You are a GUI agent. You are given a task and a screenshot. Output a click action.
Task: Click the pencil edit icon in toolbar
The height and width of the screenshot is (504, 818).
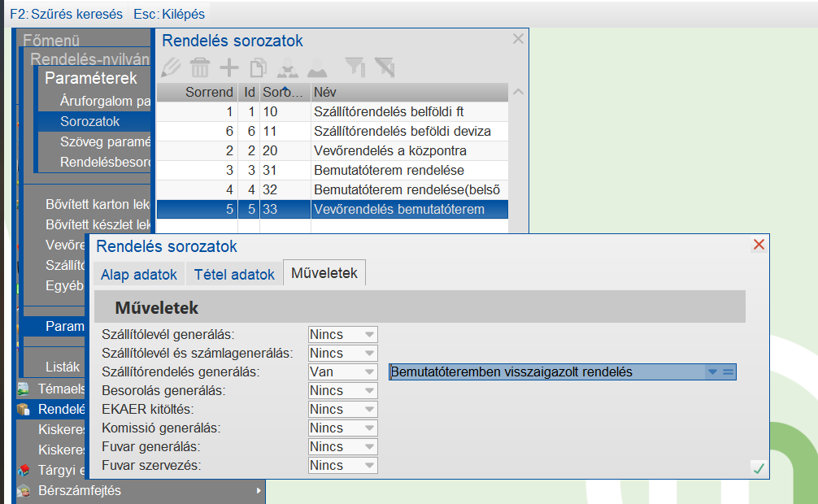[171, 67]
